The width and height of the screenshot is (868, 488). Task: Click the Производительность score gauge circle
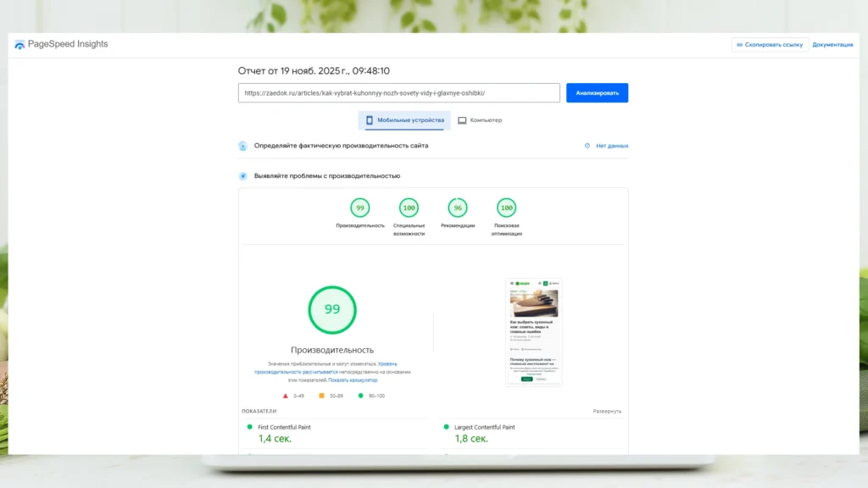pyautogui.click(x=332, y=310)
